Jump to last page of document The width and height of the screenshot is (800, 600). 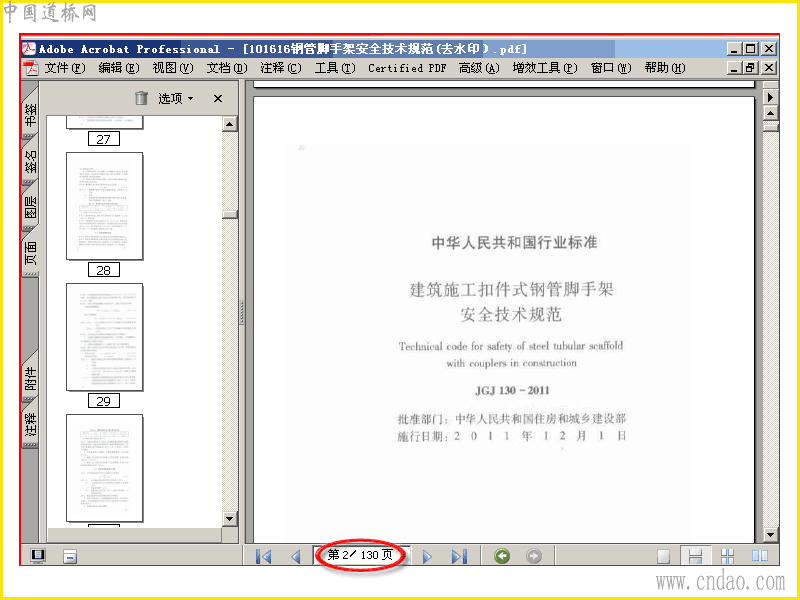(459, 556)
